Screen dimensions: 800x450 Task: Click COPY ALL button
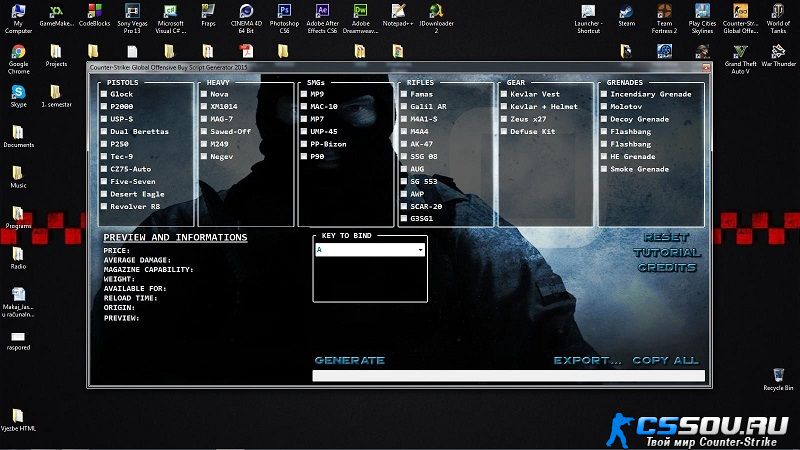point(665,360)
